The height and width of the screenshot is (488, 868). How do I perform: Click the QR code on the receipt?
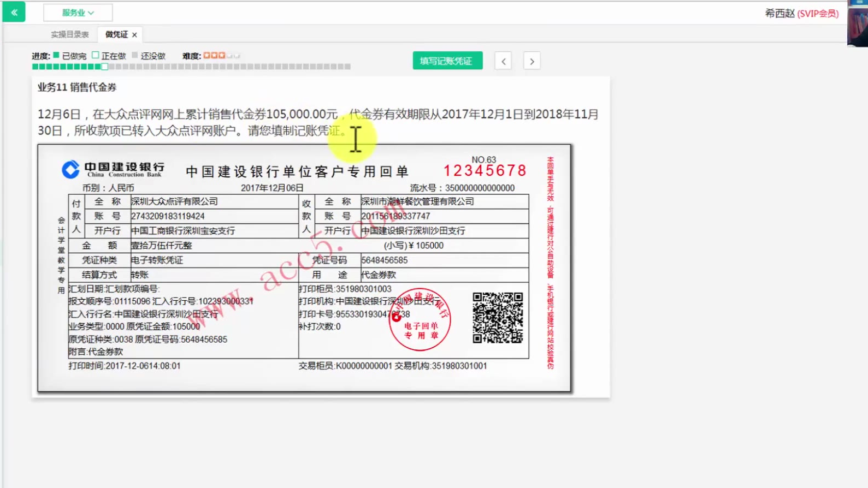(x=498, y=318)
